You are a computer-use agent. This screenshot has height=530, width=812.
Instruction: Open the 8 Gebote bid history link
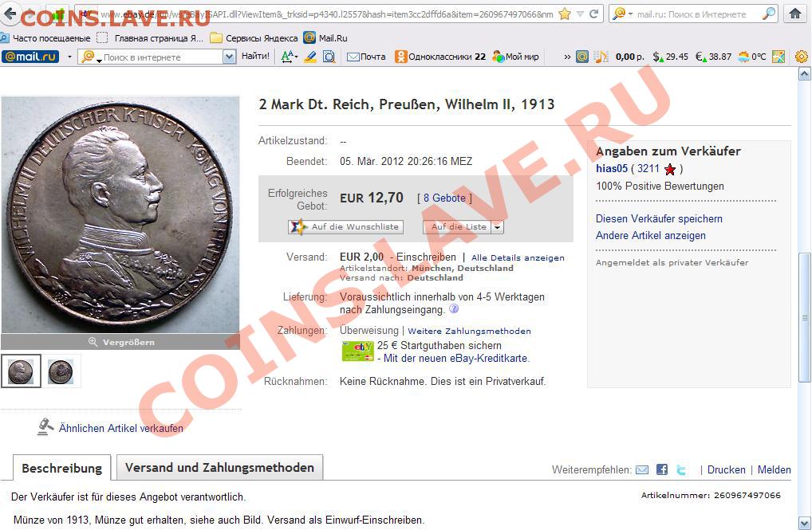444,198
